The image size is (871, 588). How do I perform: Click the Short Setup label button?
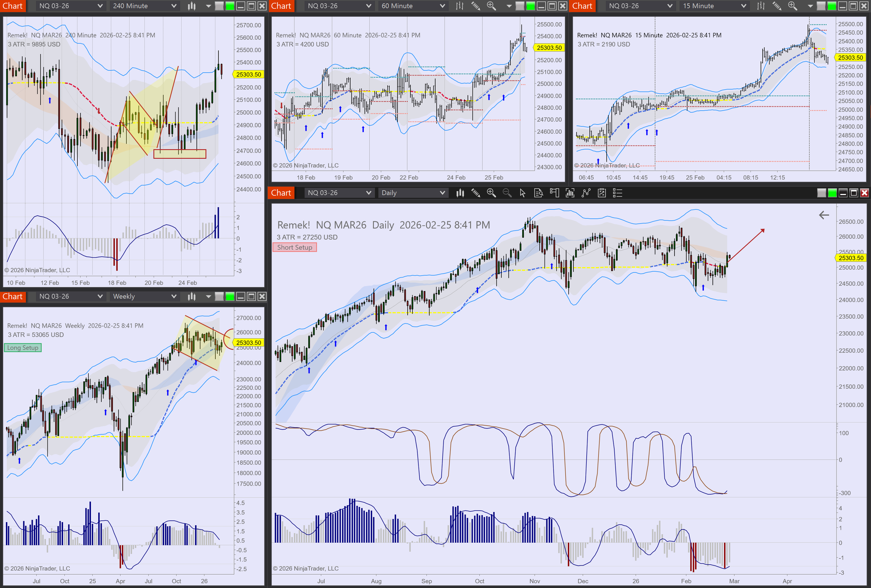[295, 247]
